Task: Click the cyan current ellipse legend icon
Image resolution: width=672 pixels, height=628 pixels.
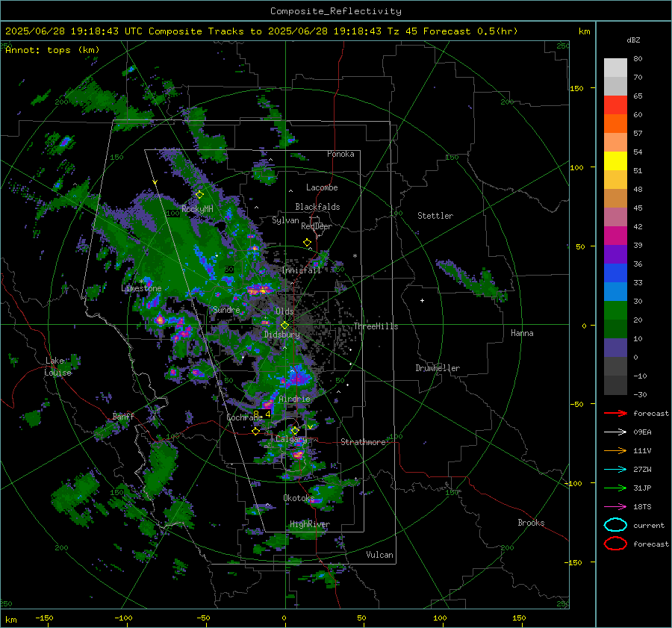Action: tap(615, 525)
